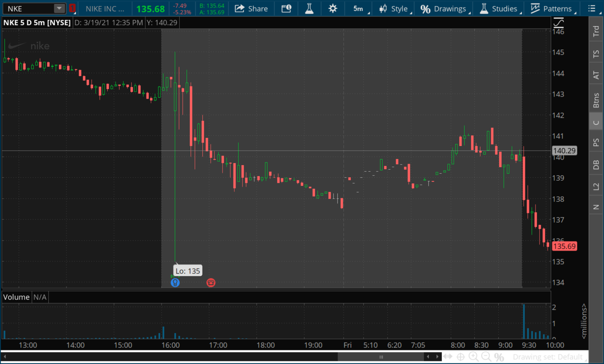Click the red 135.69 last price label
Viewport: 604px width, 364px height.
(x=564, y=246)
